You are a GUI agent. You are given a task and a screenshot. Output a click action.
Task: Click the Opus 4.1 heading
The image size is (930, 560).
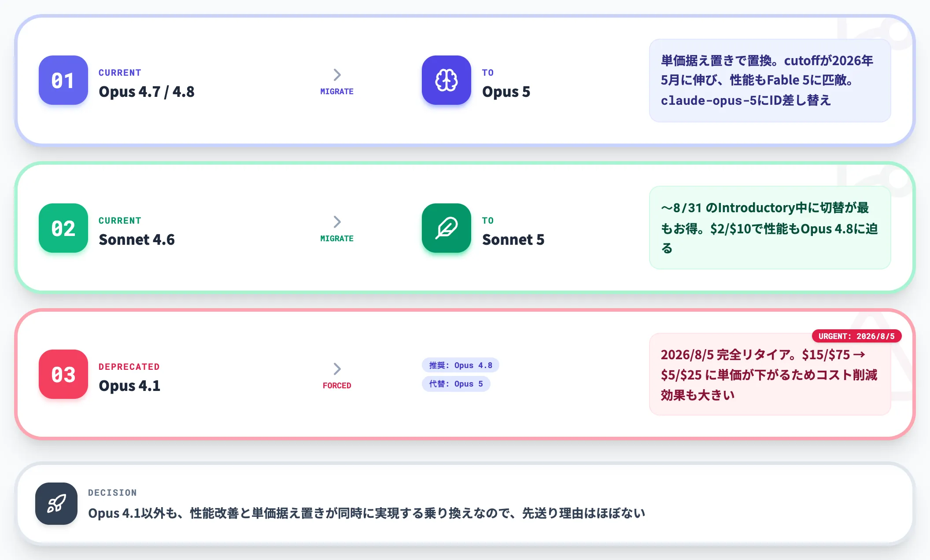pyautogui.click(x=129, y=386)
